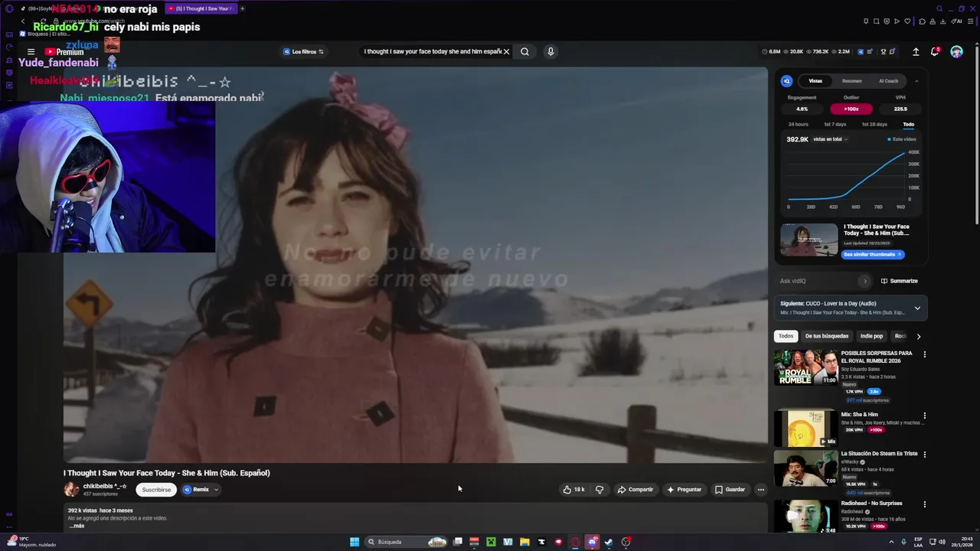The height and width of the screenshot is (551, 980).
Task: Select the De tus búsquedas chip
Action: click(827, 336)
